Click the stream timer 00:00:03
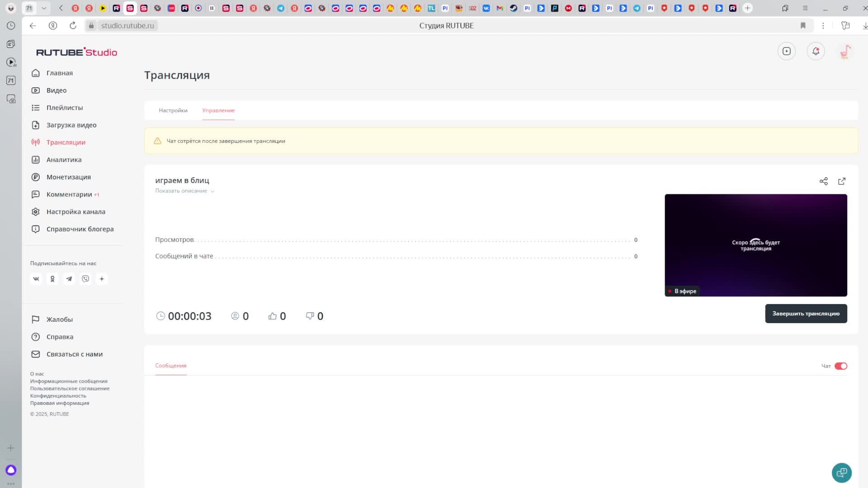The height and width of the screenshot is (488, 868). pyautogui.click(x=189, y=316)
